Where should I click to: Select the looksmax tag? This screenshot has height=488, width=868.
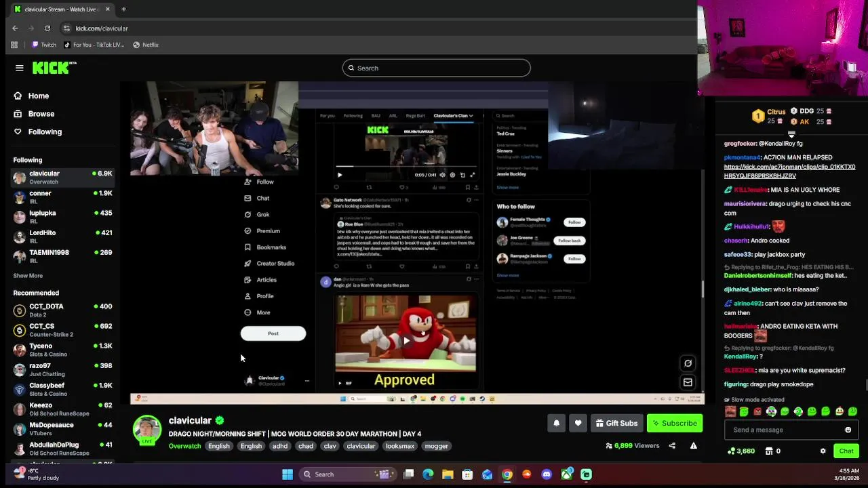pos(400,446)
